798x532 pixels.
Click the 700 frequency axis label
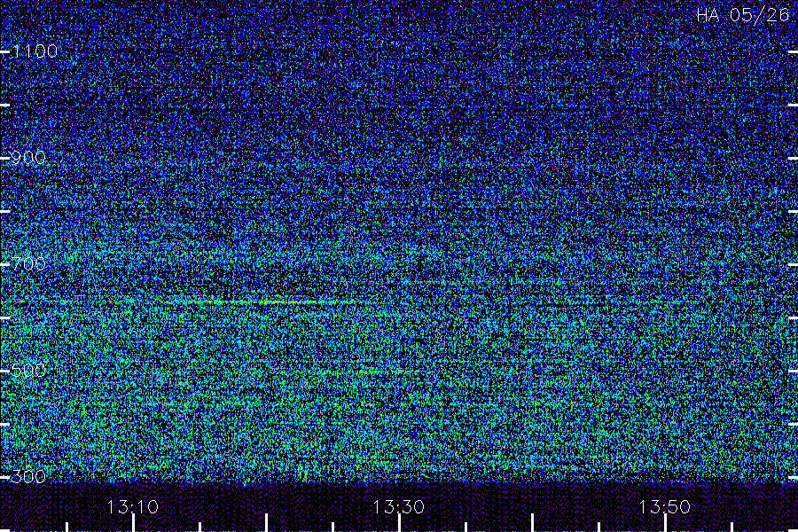[28, 263]
